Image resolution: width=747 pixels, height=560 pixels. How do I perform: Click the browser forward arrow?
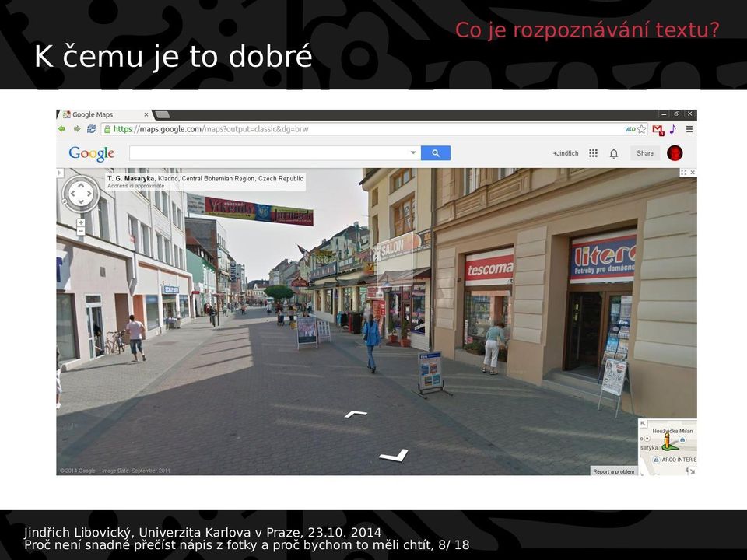77,129
